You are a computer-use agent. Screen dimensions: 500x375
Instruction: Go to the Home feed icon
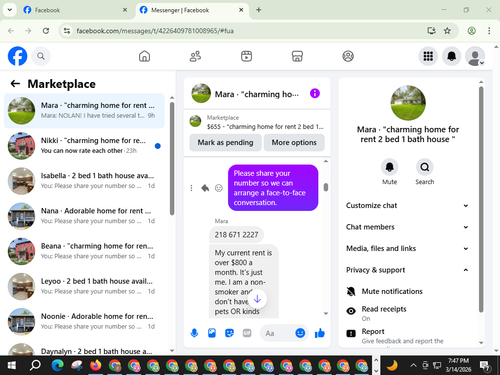point(144,56)
